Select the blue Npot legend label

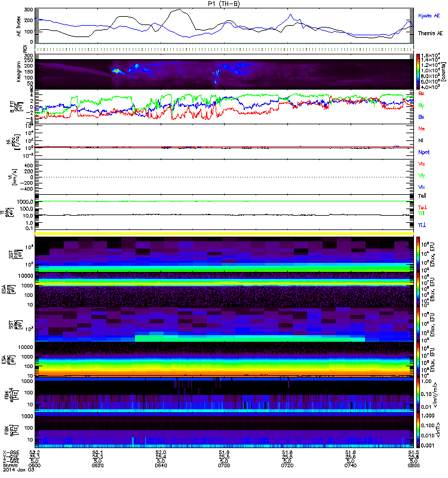point(424,152)
